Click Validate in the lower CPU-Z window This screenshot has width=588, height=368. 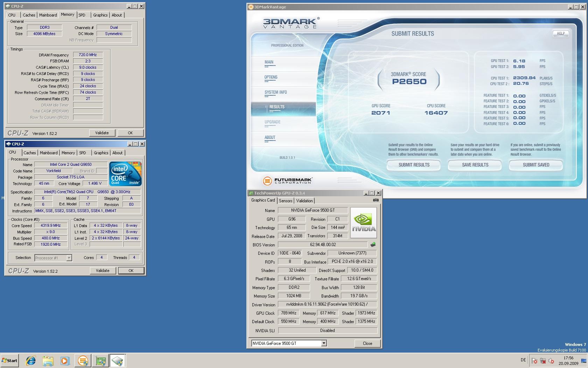tap(103, 271)
